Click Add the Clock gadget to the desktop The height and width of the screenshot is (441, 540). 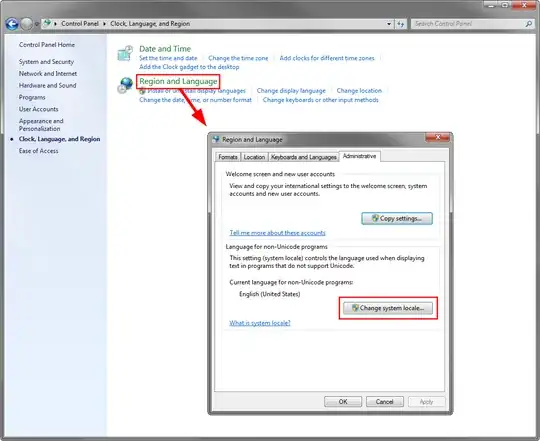[189, 67]
